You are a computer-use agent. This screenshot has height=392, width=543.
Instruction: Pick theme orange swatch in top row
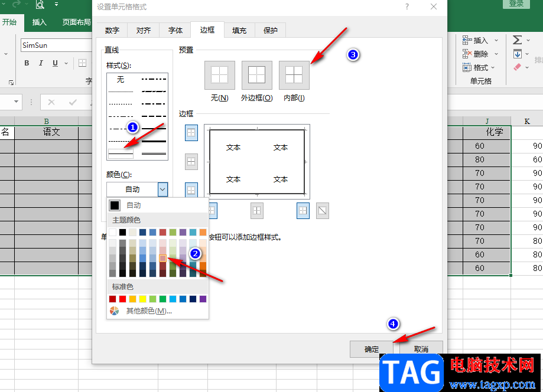click(203, 232)
